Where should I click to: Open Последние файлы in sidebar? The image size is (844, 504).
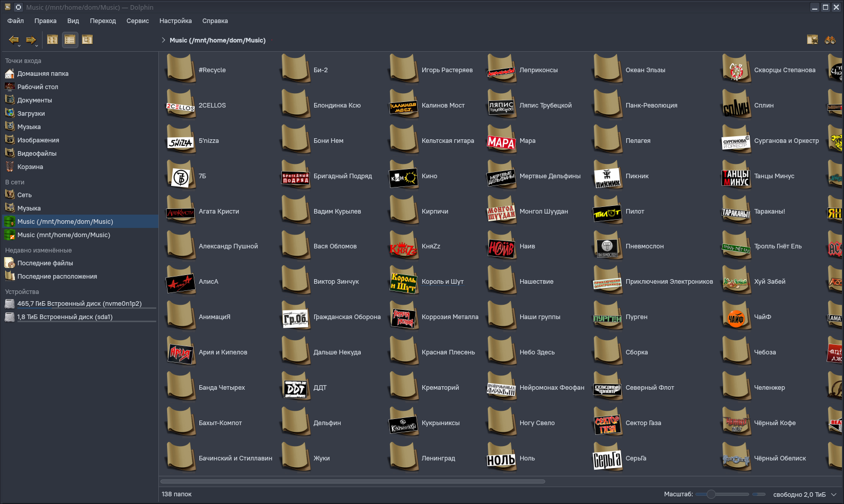(x=45, y=263)
